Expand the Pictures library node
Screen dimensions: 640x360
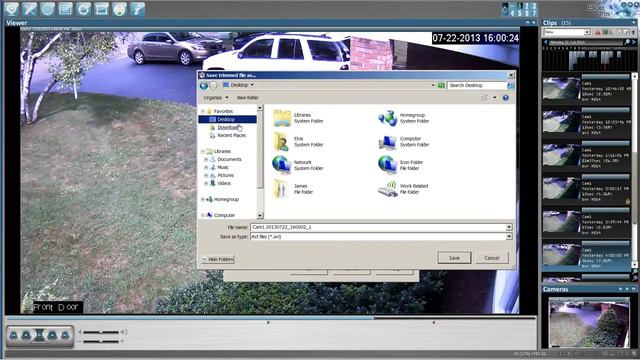[206, 175]
